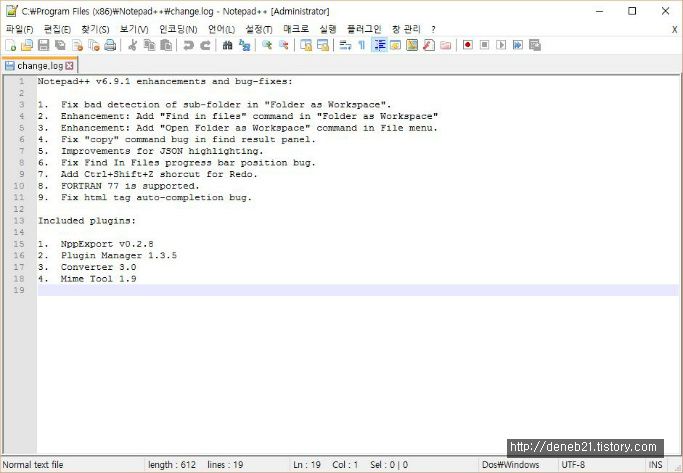Click the Cut scissors icon
683x473 pixels.
132,45
